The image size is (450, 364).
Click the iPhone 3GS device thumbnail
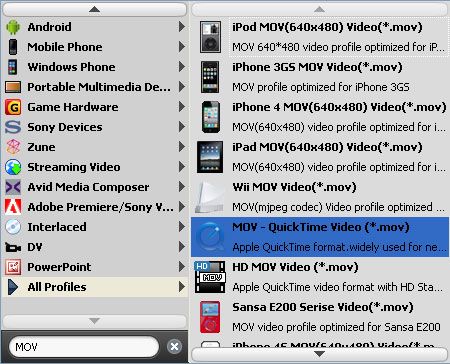coord(210,77)
